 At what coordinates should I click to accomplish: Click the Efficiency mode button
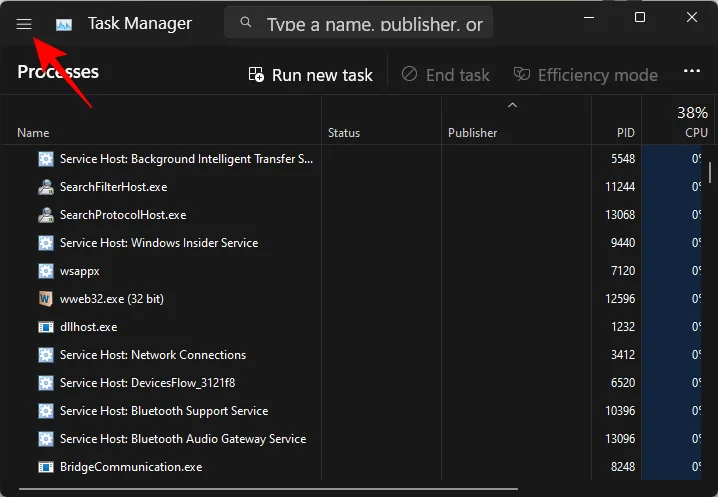tap(586, 75)
